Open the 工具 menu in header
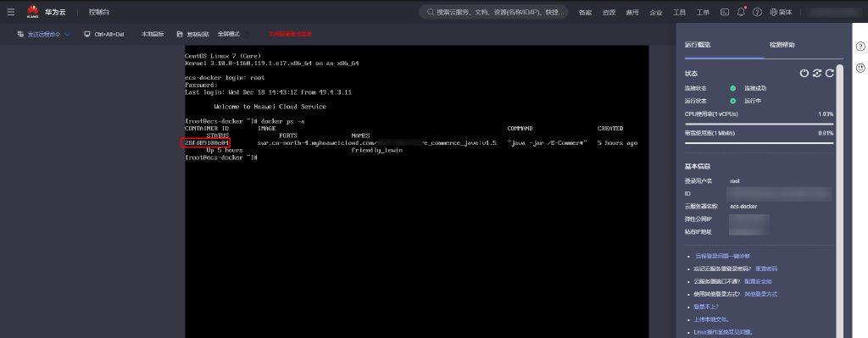Viewport: 868px width, 338px height. click(679, 12)
